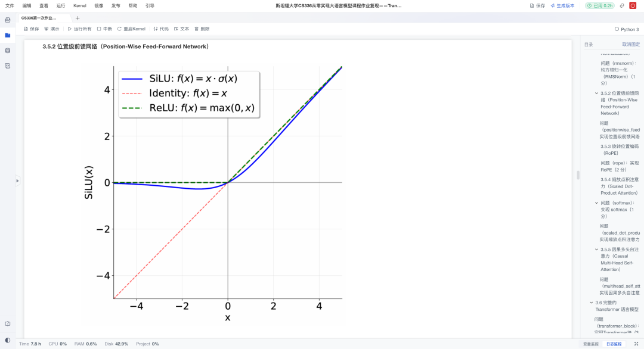Click the notebook vertical scrollbar handle
This screenshot has width=644, height=349.
click(x=578, y=175)
